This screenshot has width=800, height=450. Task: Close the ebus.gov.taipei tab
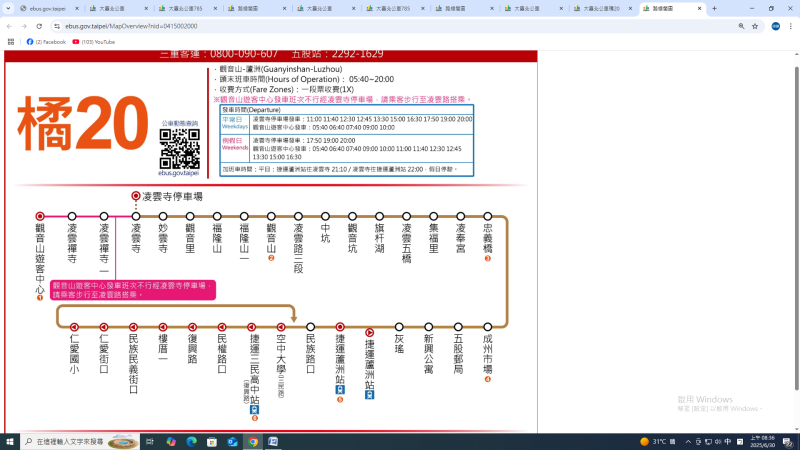pyautogui.click(x=77, y=9)
